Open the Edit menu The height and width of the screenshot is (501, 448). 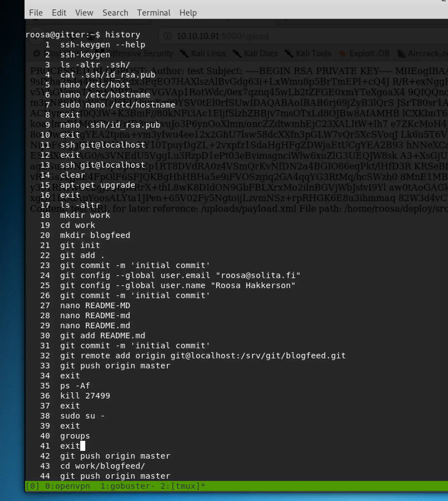click(x=59, y=13)
